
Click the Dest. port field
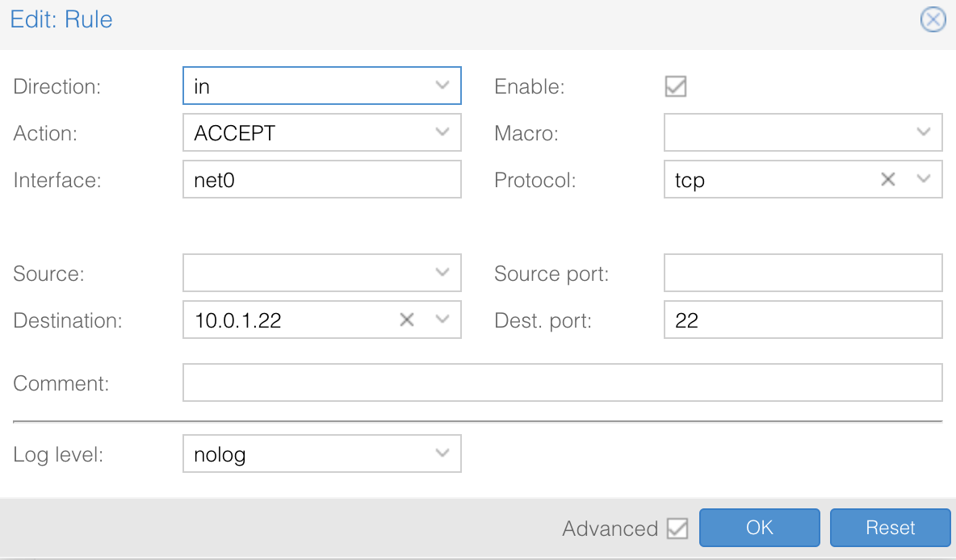coord(803,320)
